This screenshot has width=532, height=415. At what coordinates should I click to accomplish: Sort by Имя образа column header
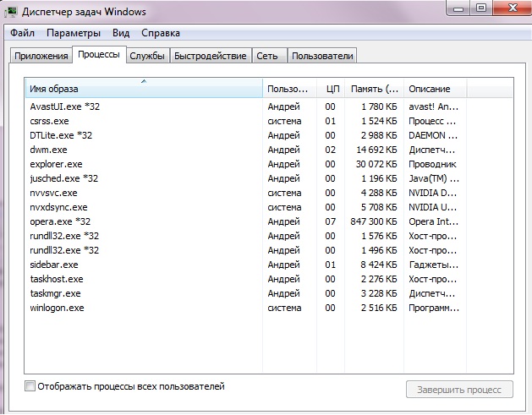[x=144, y=89]
